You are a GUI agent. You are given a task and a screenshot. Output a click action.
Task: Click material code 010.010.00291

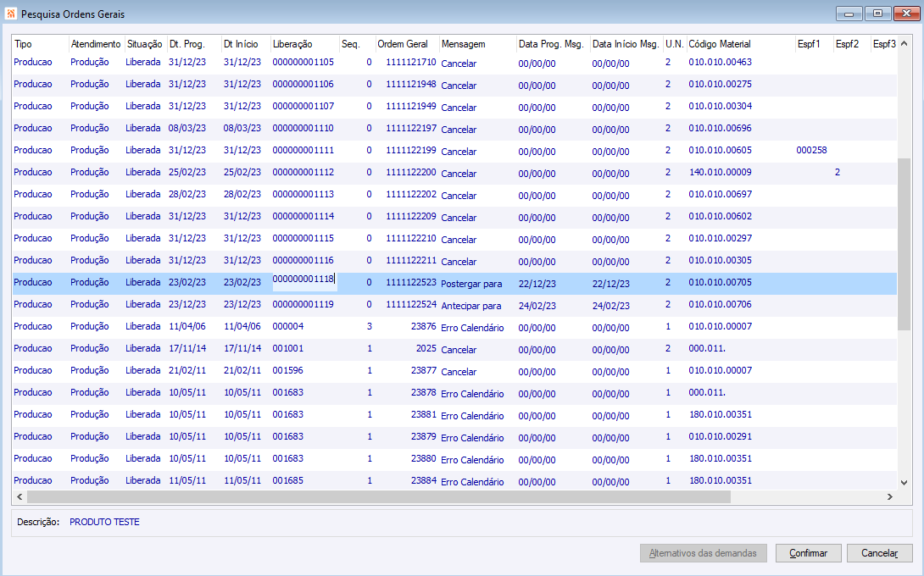pos(720,436)
